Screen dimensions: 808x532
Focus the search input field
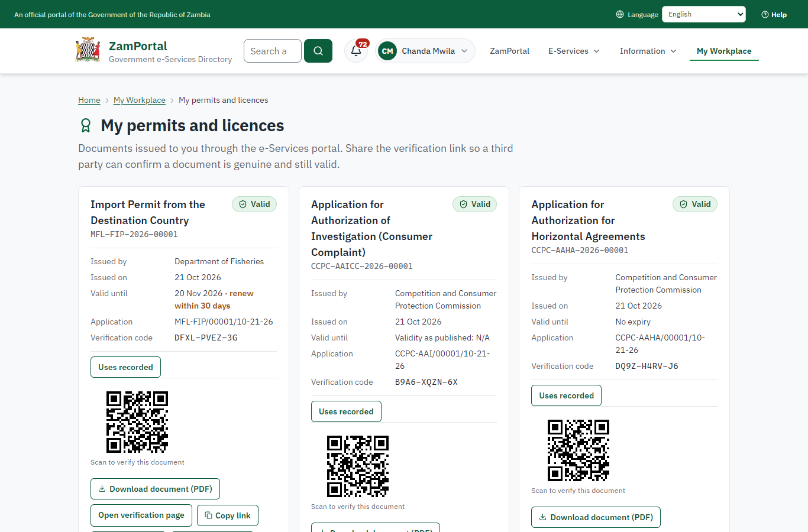pos(273,51)
